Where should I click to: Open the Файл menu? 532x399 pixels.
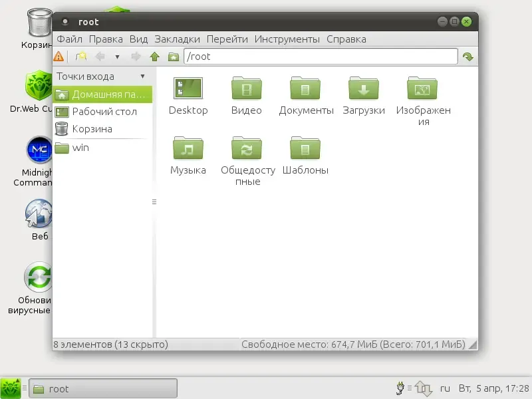[69, 39]
